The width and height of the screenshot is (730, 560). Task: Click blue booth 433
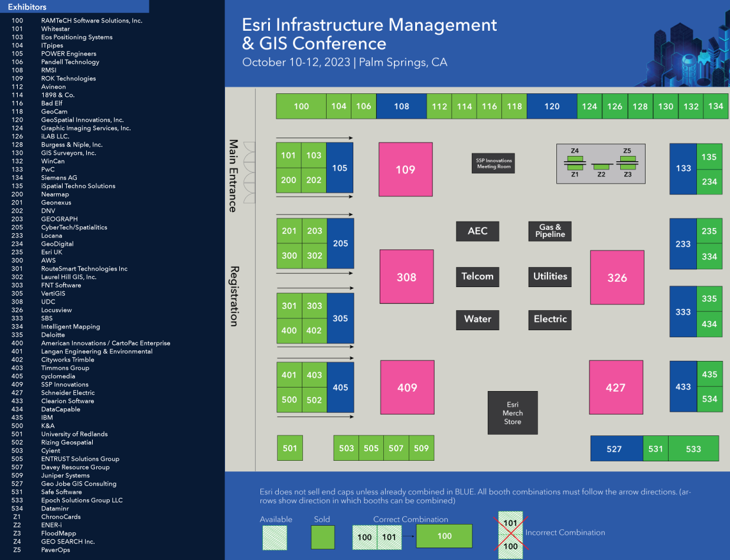coord(683,386)
